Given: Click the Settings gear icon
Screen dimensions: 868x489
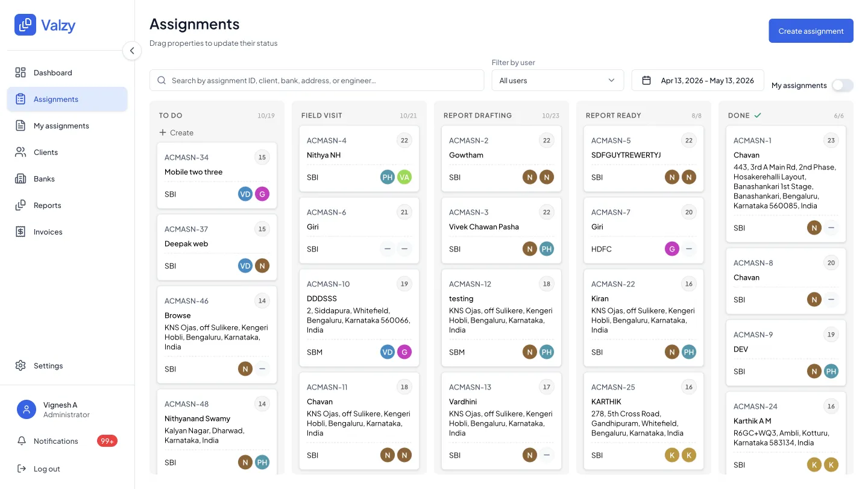Looking at the screenshot, I should pos(20,365).
